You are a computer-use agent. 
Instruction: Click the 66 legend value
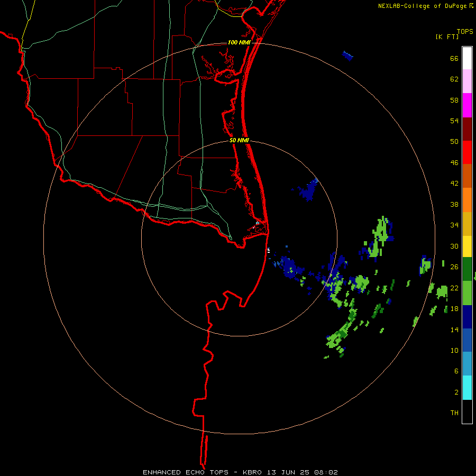click(x=454, y=58)
